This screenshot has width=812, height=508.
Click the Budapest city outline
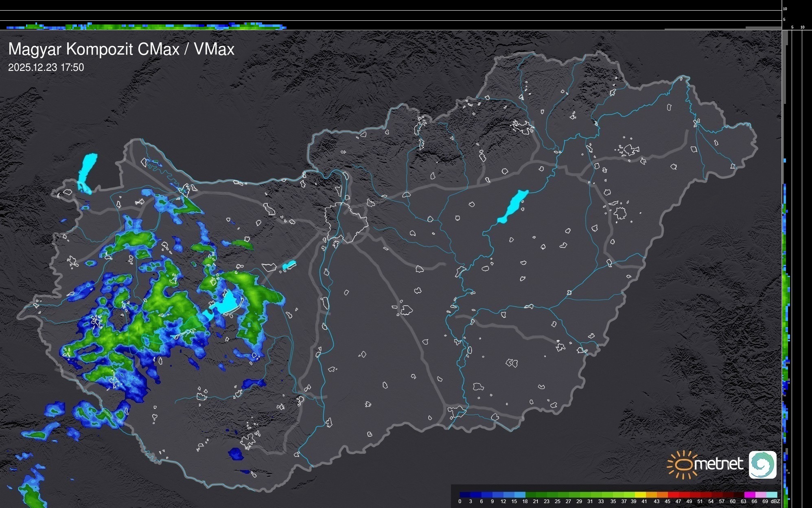click(346, 222)
